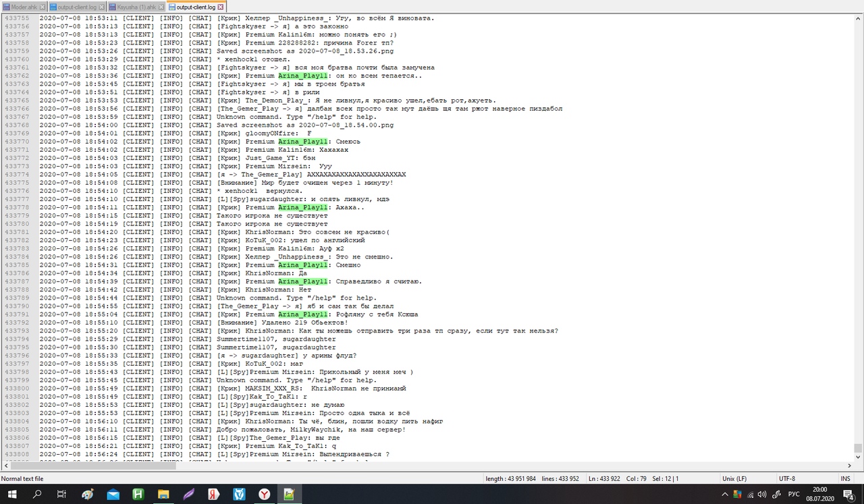Click the disk icon on Ksyusha (1).ahk tab
864x504 pixels.
pos(113,7)
